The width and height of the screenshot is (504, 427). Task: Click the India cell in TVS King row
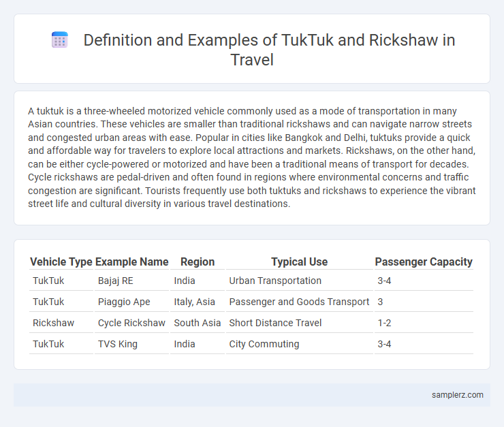[x=198, y=344]
